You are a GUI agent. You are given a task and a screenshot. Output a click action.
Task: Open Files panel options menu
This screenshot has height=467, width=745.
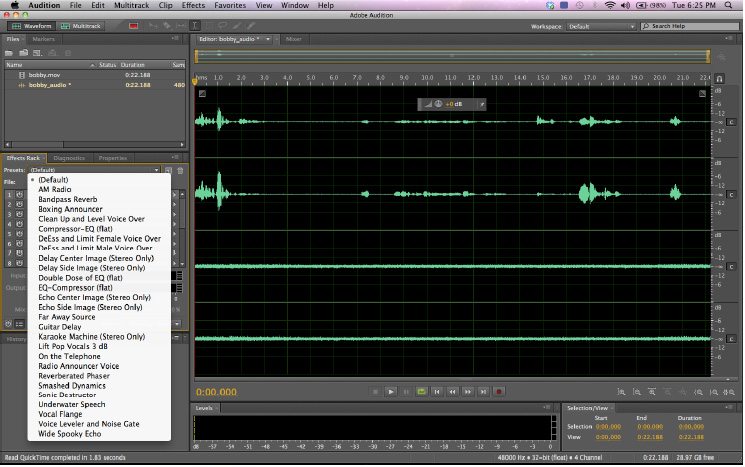point(175,38)
